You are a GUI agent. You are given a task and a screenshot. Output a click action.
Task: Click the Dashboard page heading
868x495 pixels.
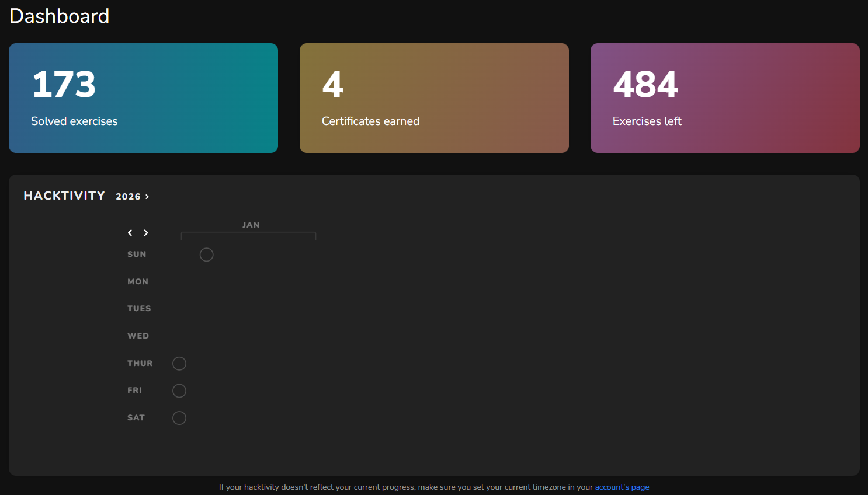59,16
